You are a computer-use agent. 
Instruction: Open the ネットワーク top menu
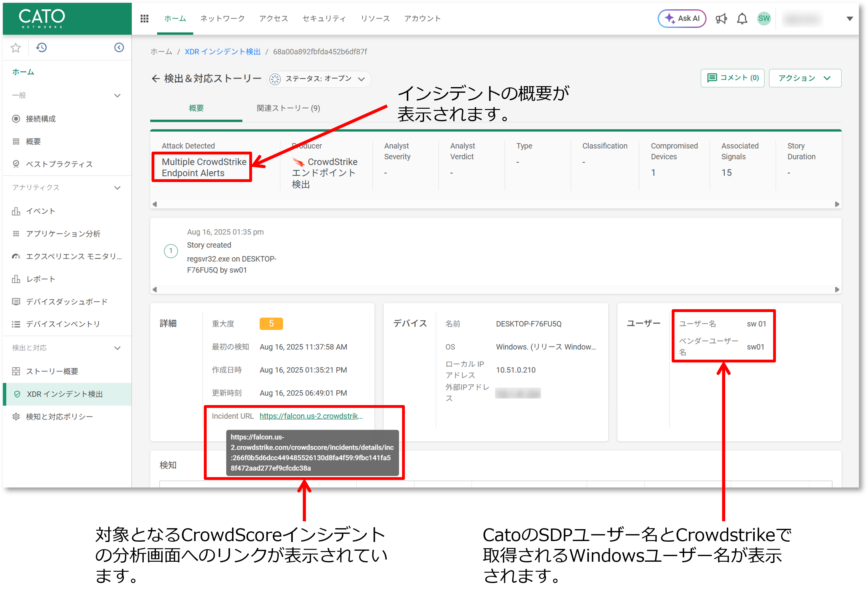click(x=222, y=18)
